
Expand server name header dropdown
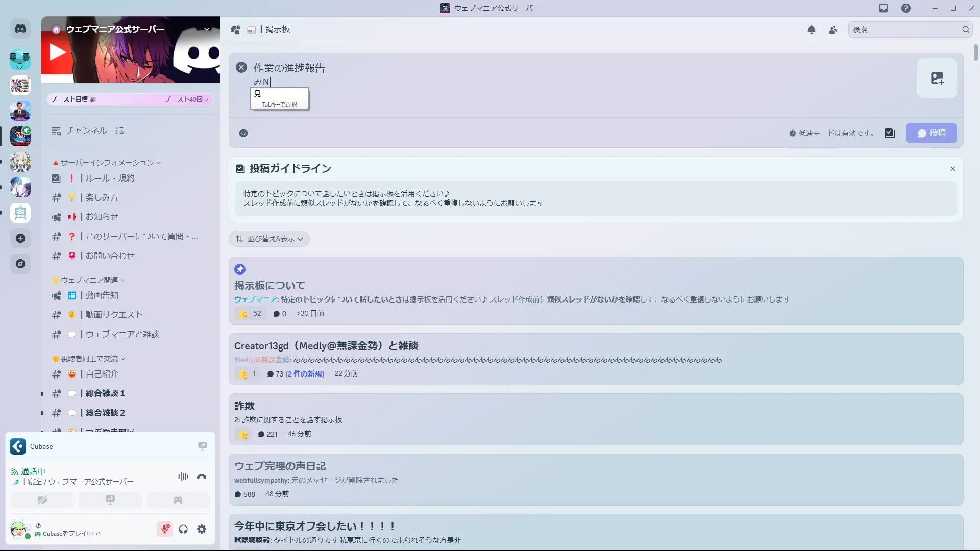pos(207,29)
